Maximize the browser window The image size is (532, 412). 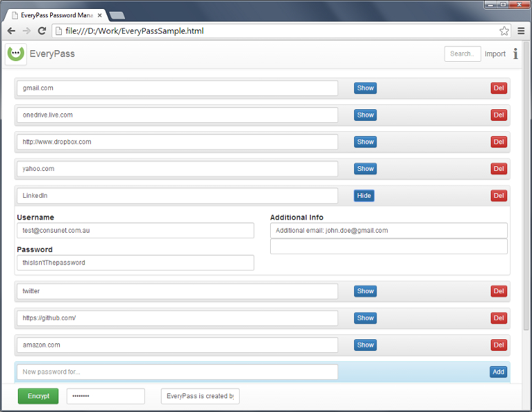[x=503, y=5]
